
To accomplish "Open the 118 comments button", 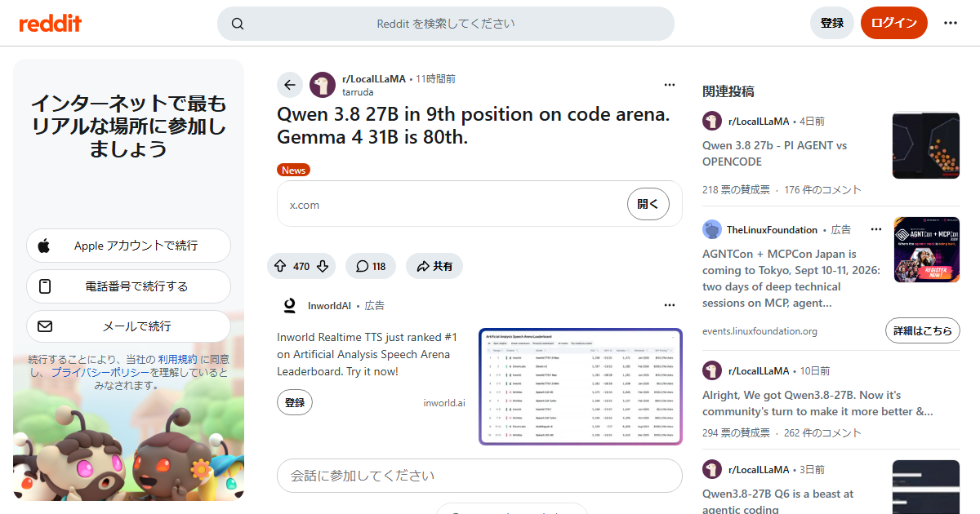I will (x=371, y=266).
